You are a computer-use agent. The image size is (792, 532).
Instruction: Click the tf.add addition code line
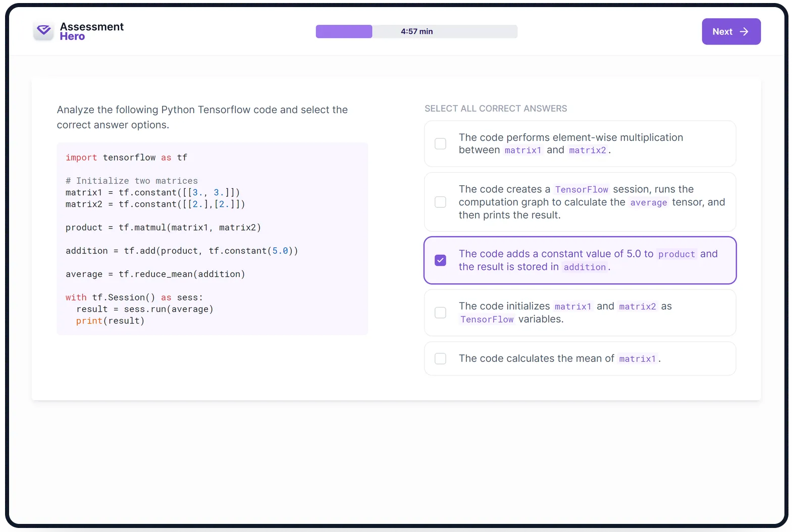pyautogui.click(x=182, y=250)
